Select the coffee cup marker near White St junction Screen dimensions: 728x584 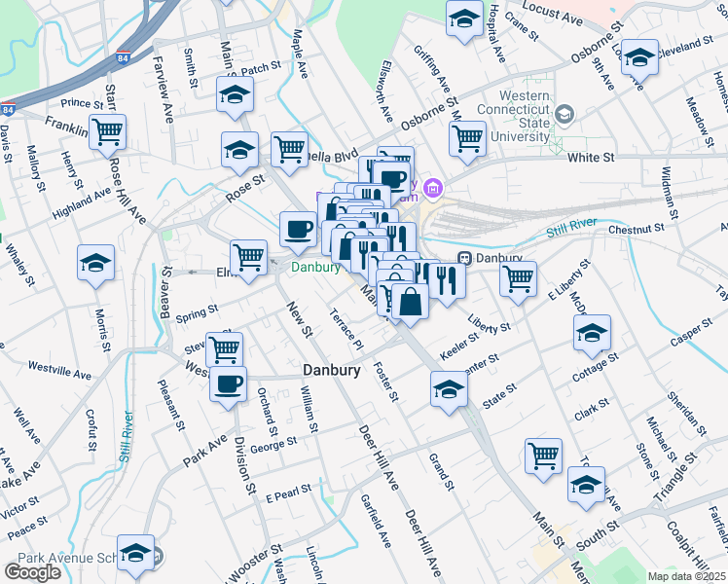click(x=392, y=180)
